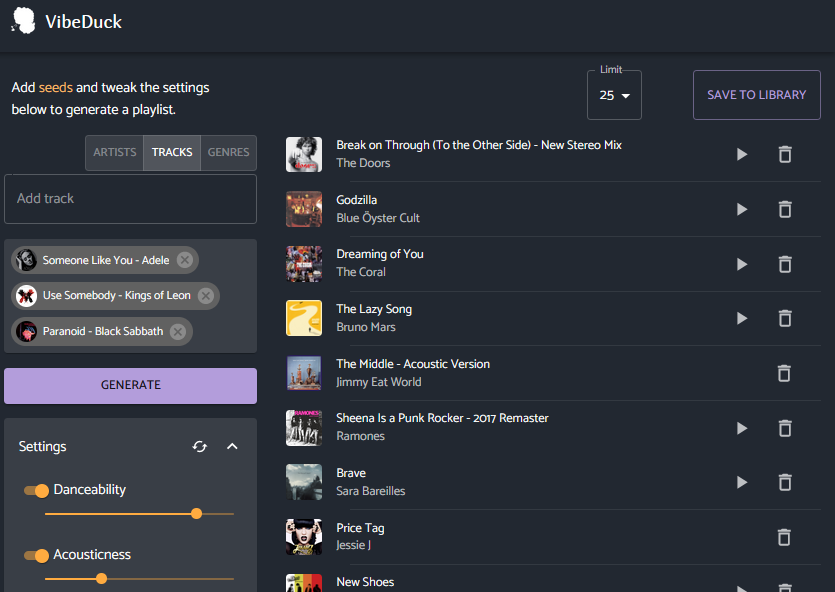
Task: Delete The Lazy Song from playlist
Action: pos(785,318)
